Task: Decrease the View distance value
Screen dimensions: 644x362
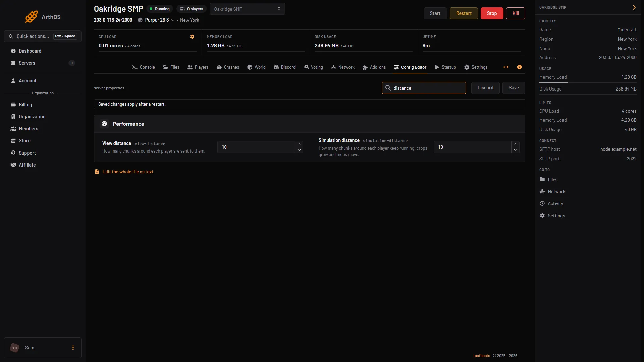Action: point(299,150)
